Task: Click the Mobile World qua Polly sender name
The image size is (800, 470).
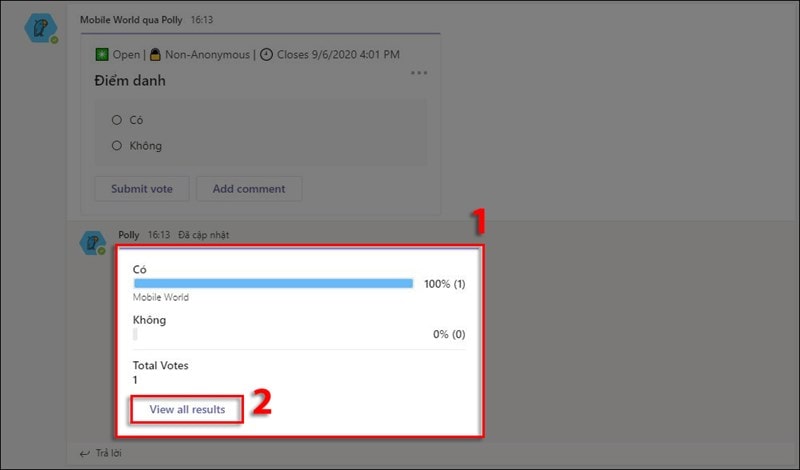Action: click(x=132, y=20)
